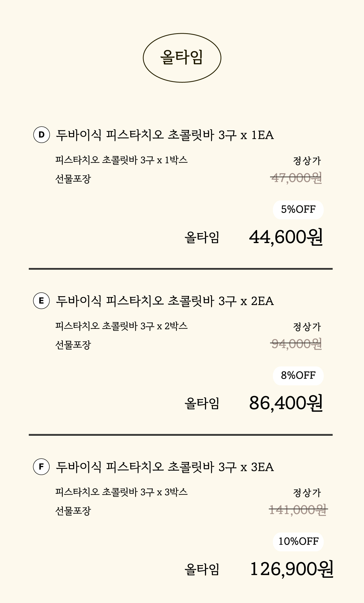Click the 1박스 description line
Screen dimensions: 364x603
tap(121, 160)
